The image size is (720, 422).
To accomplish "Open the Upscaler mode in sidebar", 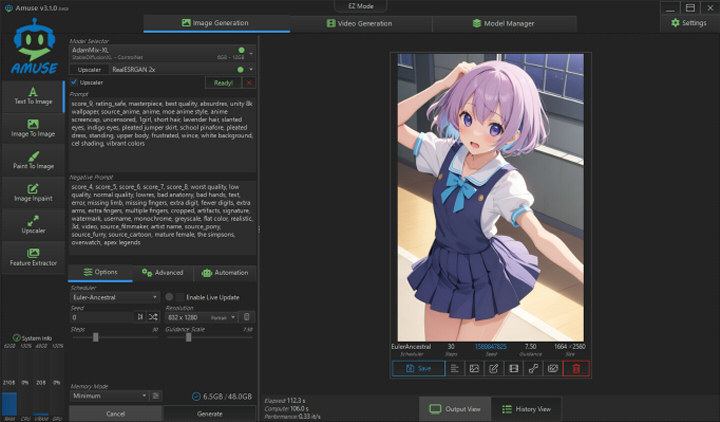I will click(33, 225).
